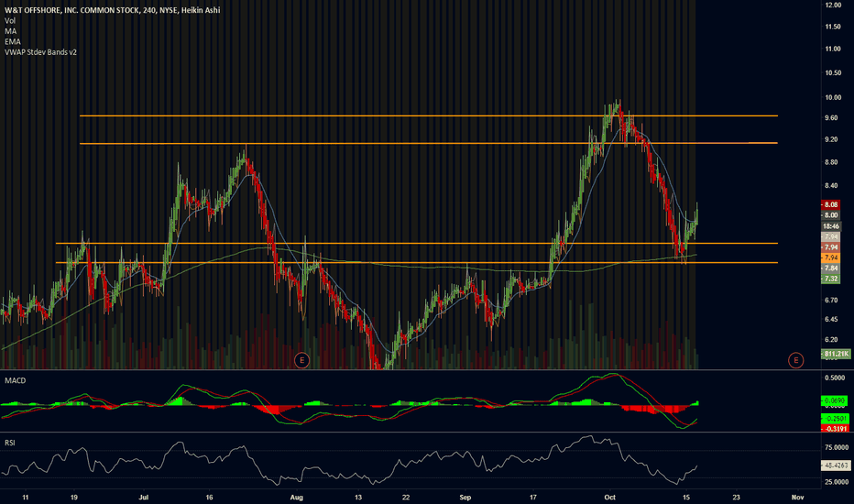The height and width of the screenshot is (504, 854).
Task: Click the 8.00 price label
Action: point(830,215)
